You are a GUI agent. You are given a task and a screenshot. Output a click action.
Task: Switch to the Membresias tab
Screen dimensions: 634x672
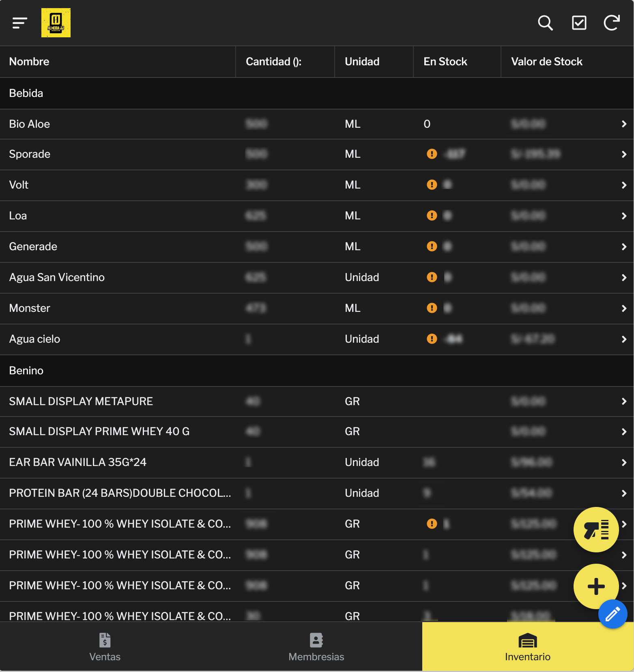pos(316,647)
